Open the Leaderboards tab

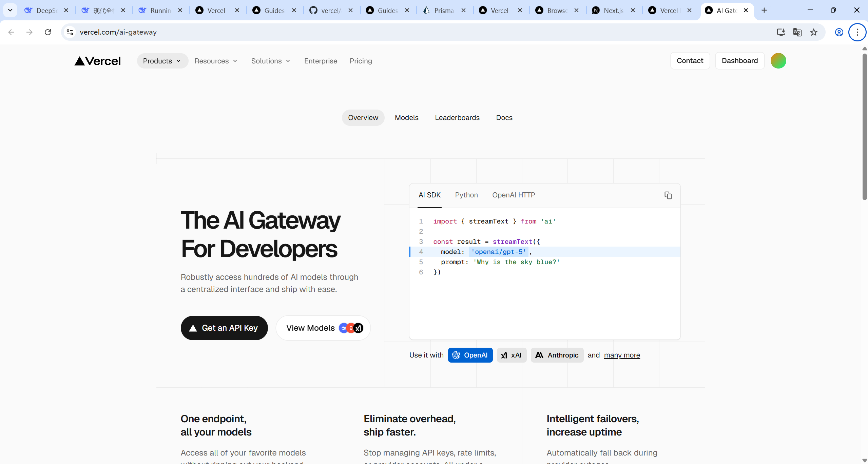pyautogui.click(x=457, y=118)
